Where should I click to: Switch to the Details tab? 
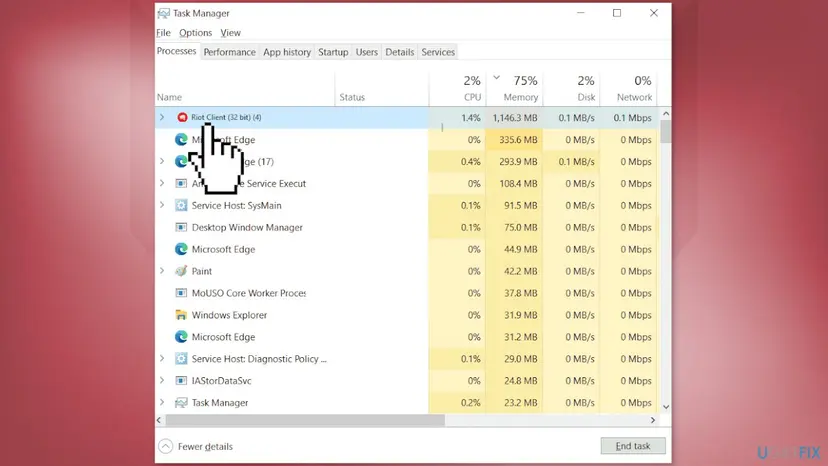pyautogui.click(x=400, y=52)
